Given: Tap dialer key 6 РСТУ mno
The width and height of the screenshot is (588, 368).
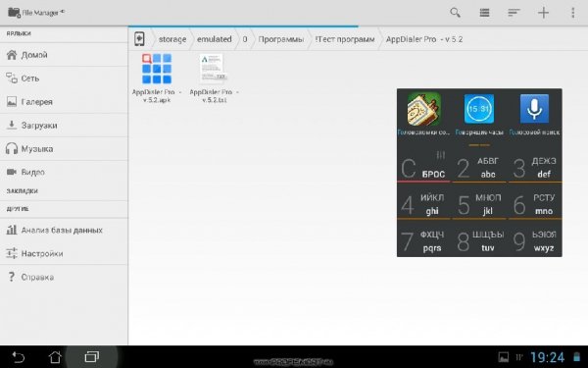Looking at the screenshot, I should (x=535, y=203).
